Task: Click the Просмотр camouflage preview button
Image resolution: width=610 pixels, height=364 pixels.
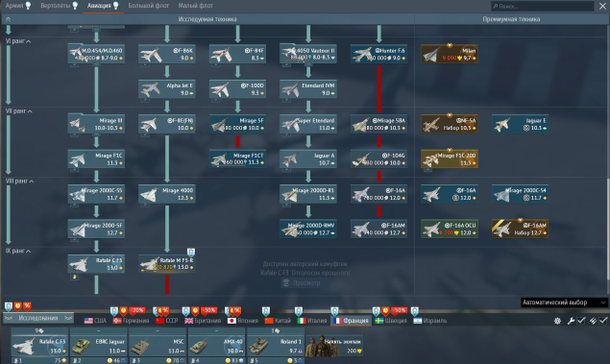Action: (x=305, y=282)
